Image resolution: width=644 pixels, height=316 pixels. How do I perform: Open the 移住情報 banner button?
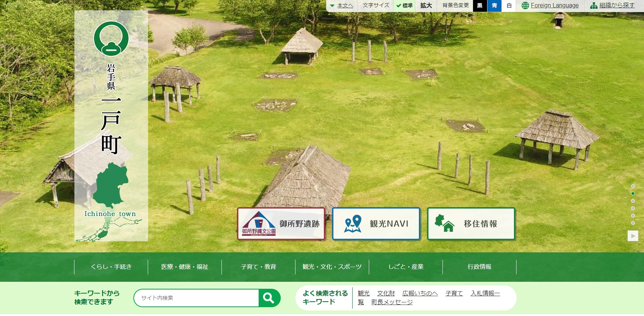point(471,224)
